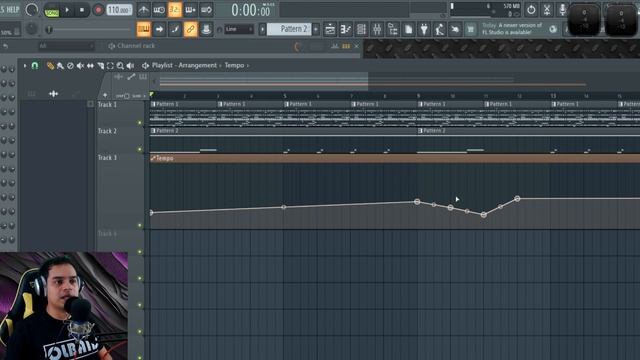Stop playback with the stop button
Image resolution: width=640 pixels, height=360 pixels.
[82, 10]
